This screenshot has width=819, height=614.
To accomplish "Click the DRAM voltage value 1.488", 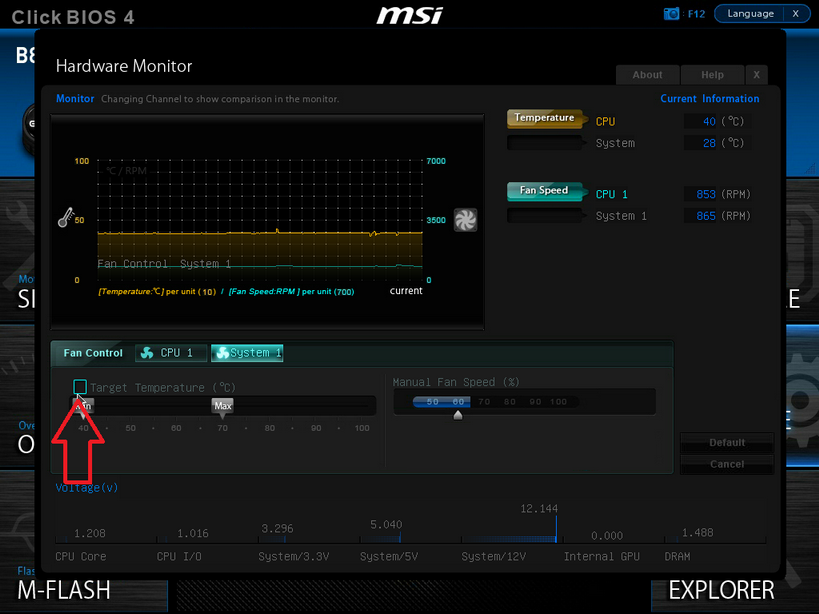I will tap(698, 533).
